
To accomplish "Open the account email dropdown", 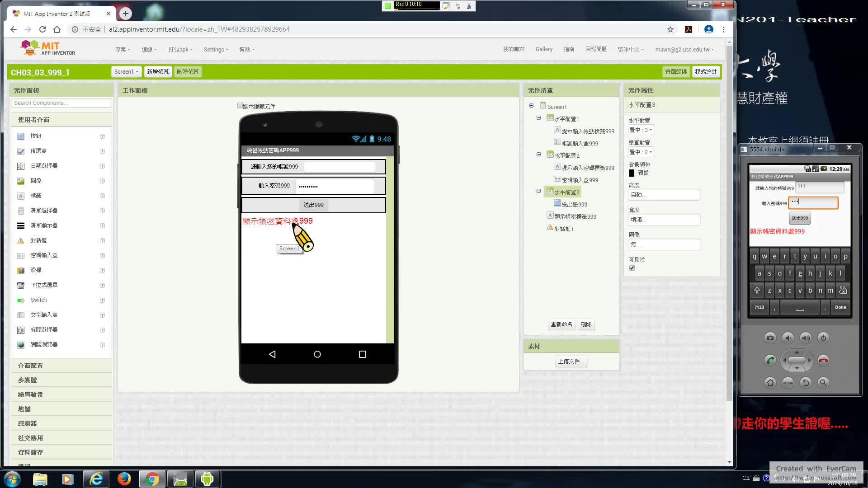I will tap(684, 49).
